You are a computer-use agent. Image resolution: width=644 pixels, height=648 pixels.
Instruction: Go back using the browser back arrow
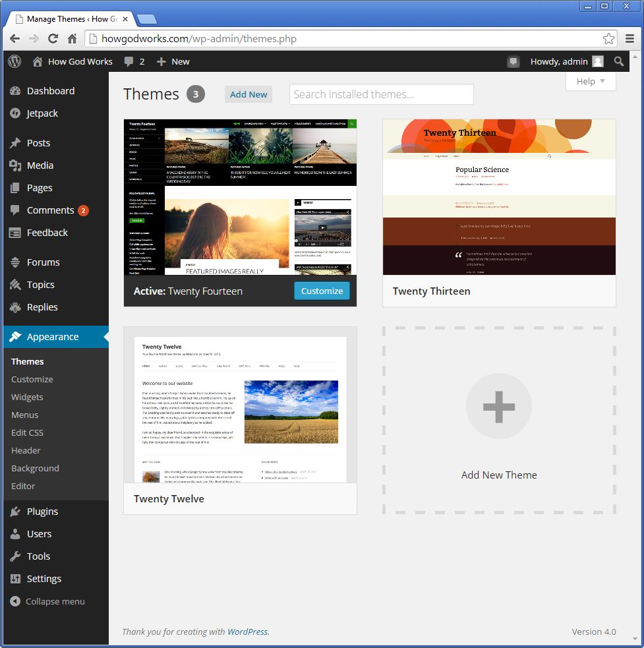[x=15, y=39]
